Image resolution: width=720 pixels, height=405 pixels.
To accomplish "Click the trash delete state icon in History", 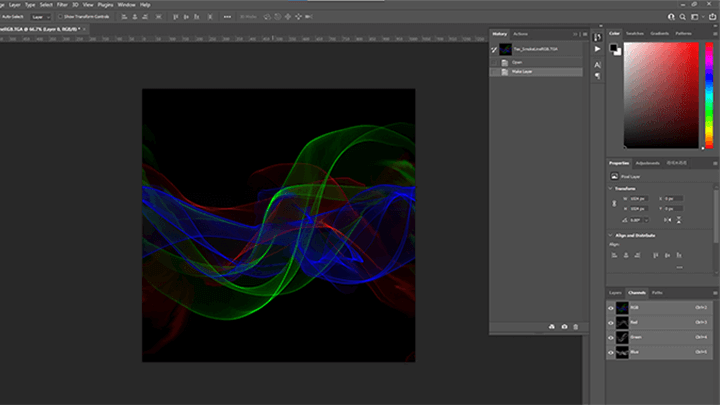I will (576, 326).
